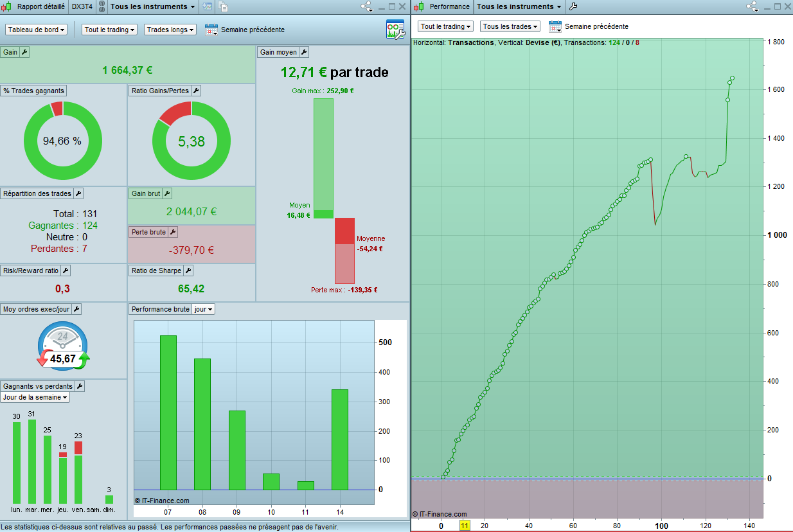793x532 pixels.
Task: Click the Perdantes : 7 line
Action: (x=58, y=248)
